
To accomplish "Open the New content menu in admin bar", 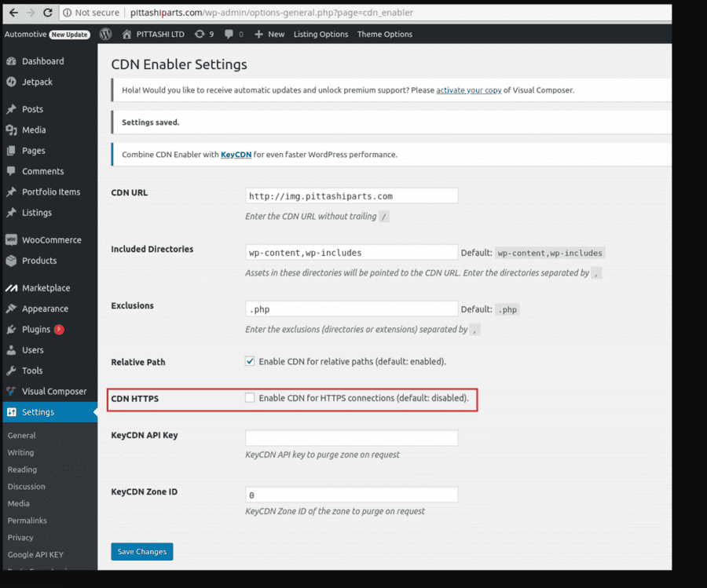I will coord(269,35).
